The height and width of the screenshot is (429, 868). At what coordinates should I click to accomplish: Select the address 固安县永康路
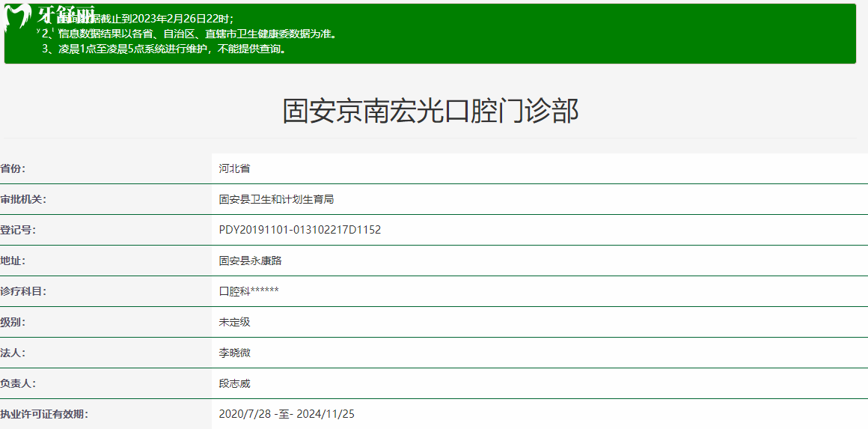[250, 261]
